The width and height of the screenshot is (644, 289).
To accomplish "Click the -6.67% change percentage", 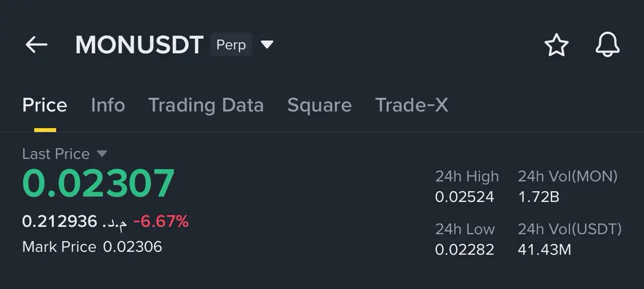I will [161, 221].
